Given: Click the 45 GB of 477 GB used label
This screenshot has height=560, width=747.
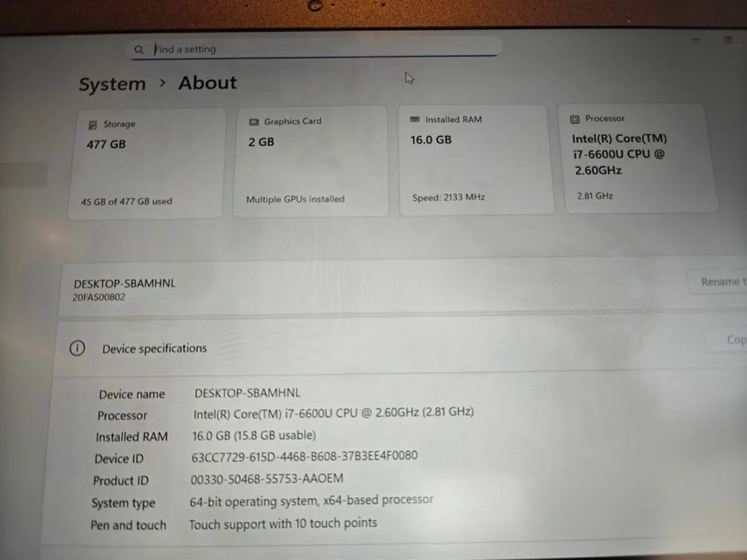Looking at the screenshot, I should point(127,201).
